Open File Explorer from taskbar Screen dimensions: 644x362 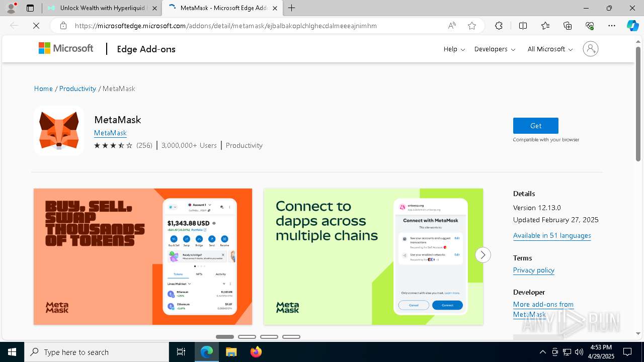click(231, 352)
